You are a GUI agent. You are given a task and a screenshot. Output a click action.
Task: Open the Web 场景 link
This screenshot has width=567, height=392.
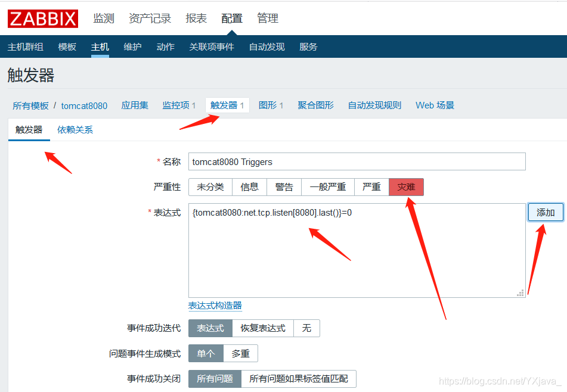click(435, 105)
